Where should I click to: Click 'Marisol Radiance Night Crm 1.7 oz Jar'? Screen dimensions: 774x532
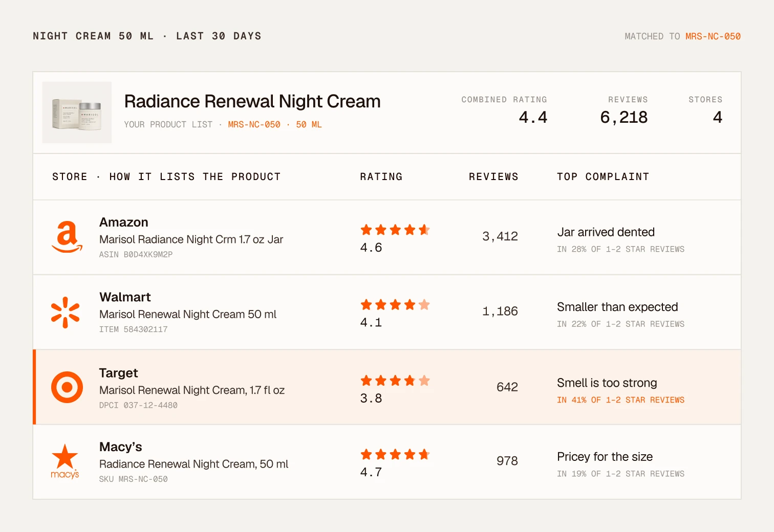coord(191,239)
